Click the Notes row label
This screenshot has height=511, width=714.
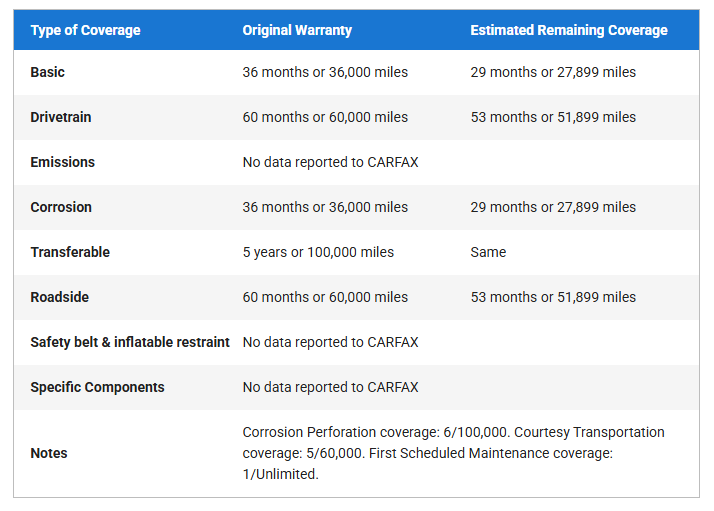pyautogui.click(x=49, y=453)
